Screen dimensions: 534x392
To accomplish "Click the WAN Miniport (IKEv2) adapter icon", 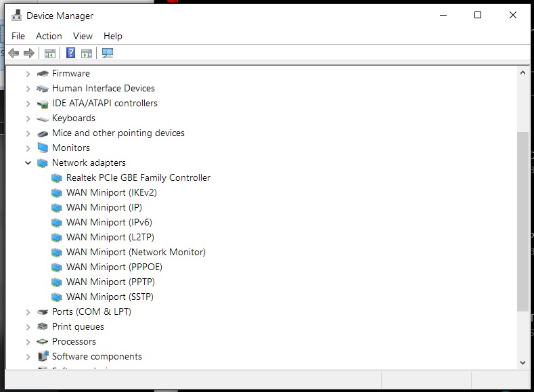I will (57, 193).
